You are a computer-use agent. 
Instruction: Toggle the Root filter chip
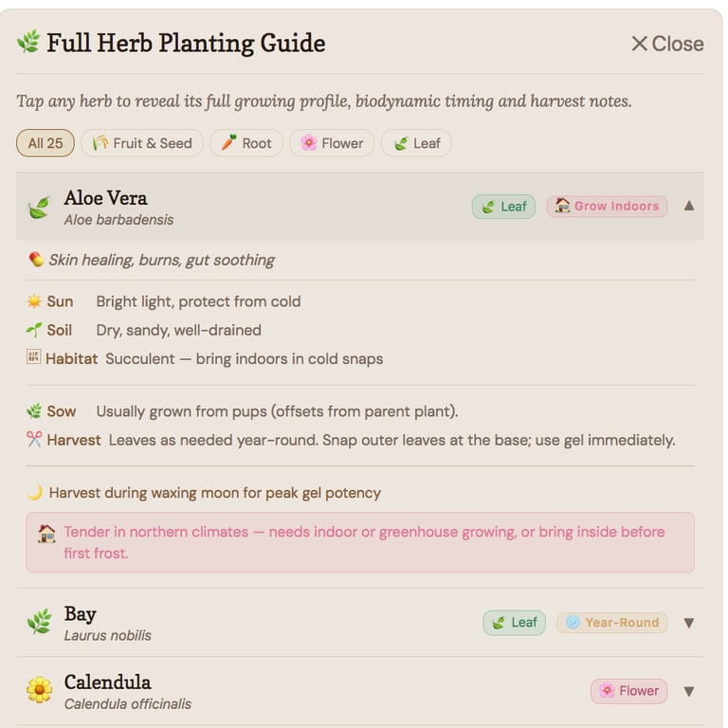pyautogui.click(x=246, y=143)
